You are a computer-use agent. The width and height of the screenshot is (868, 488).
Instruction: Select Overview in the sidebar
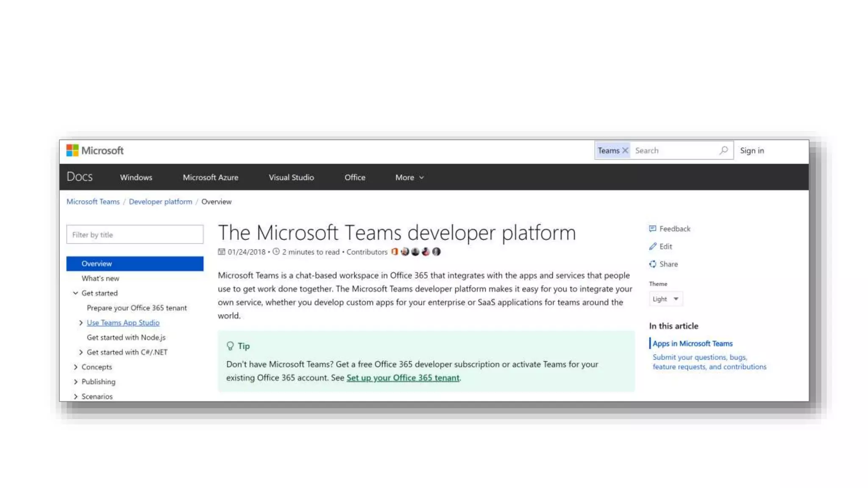coord(135,263)
